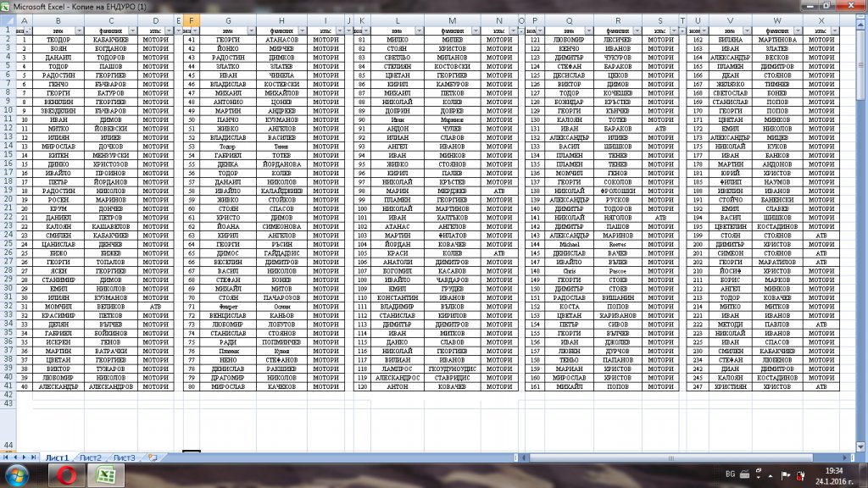868x488 pixels.
Task: Click the horizontal scrollbar right arrow
Action: point(845,457)
